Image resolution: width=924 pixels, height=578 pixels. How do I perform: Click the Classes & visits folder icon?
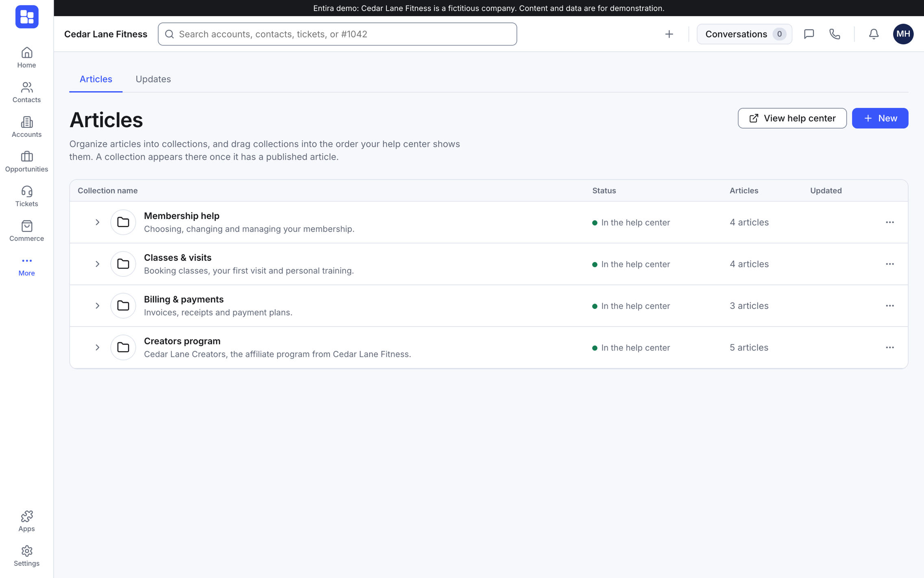[x=123, y=264]
